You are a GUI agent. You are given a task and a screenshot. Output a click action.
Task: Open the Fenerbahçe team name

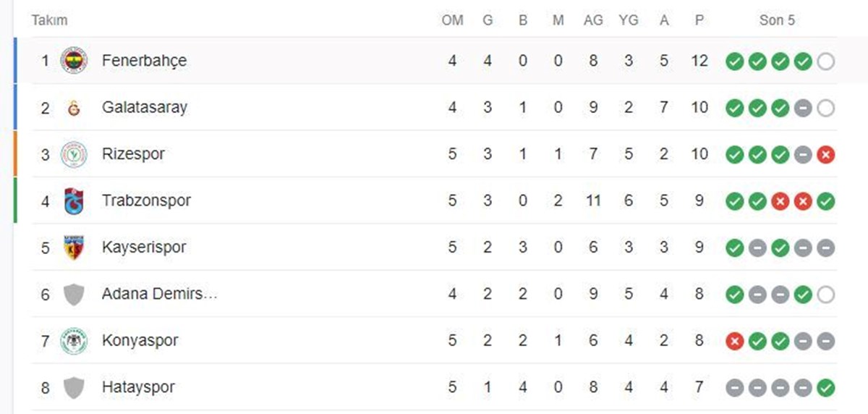pos(144,61)
